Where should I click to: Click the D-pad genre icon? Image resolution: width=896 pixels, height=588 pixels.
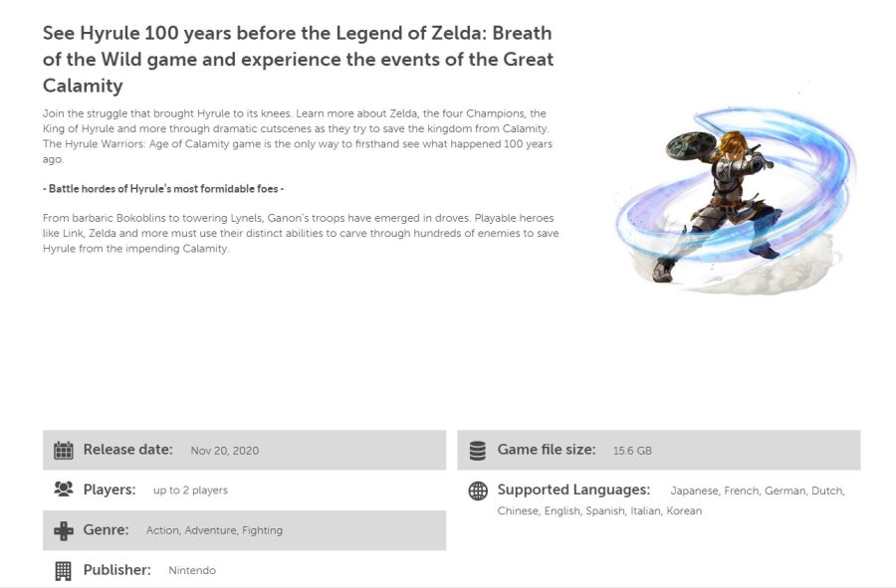(x=64, y=530)
